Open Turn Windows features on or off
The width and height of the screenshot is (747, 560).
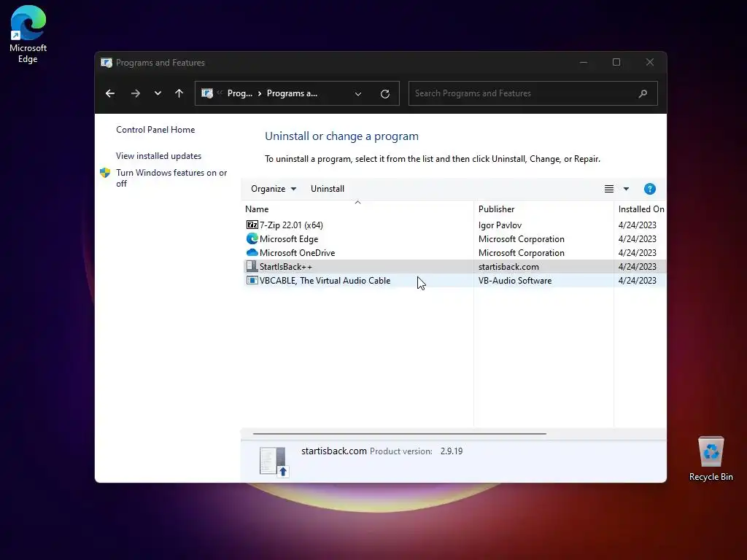171,178
